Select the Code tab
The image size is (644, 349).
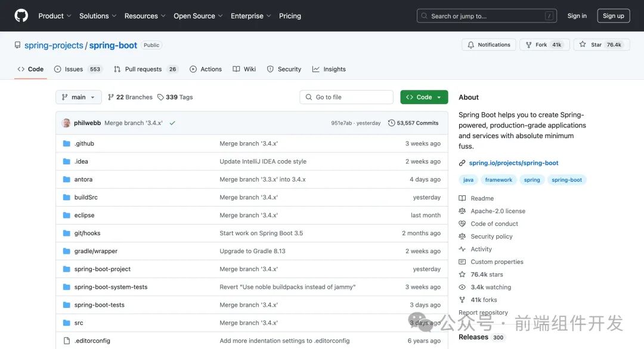[x=30, y=69]
